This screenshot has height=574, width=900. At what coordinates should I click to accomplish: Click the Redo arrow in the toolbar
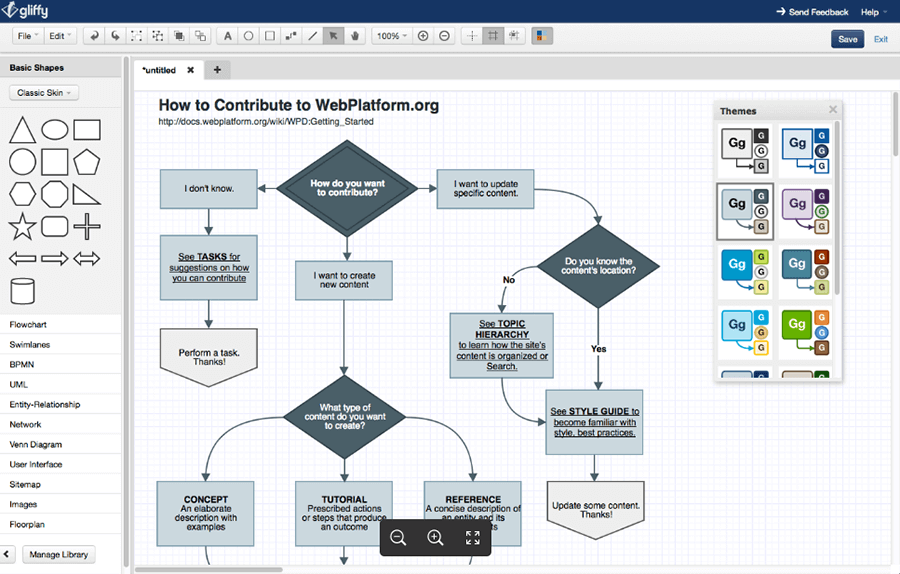click(115, 36)
